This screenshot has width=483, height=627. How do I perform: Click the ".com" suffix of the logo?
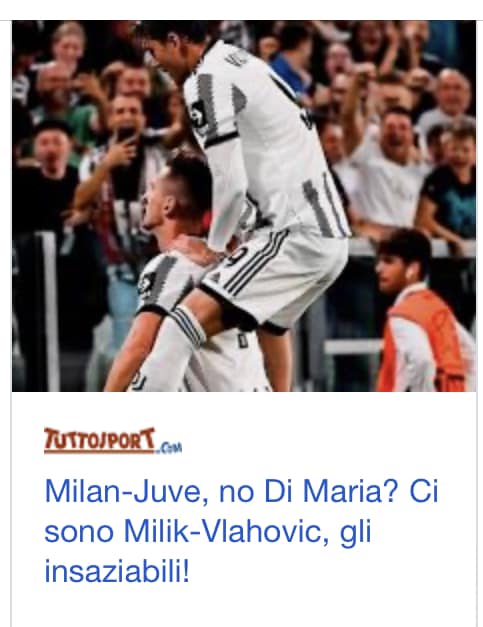coord(170,447)
